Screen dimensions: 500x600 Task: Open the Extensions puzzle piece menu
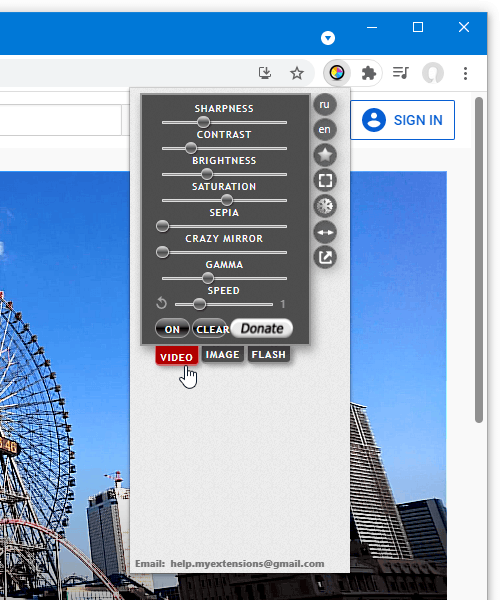[x=369, y=73]
